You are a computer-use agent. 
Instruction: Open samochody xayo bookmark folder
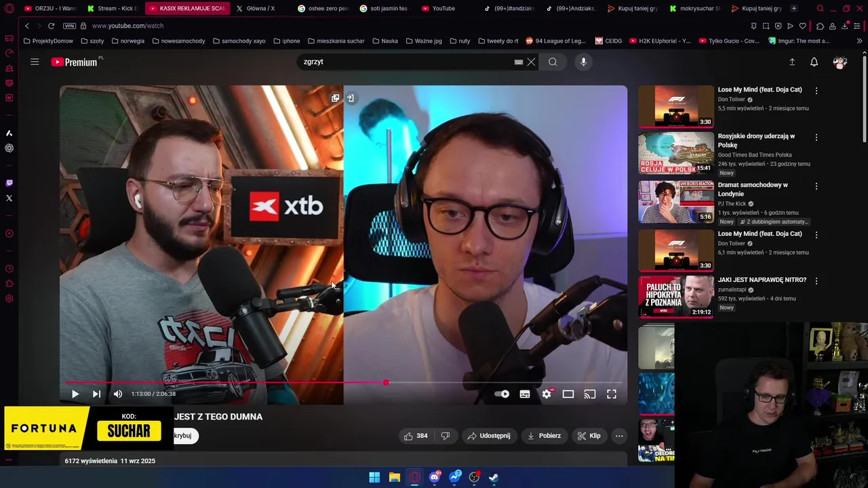pyautogui.click(x=239, y=41)
